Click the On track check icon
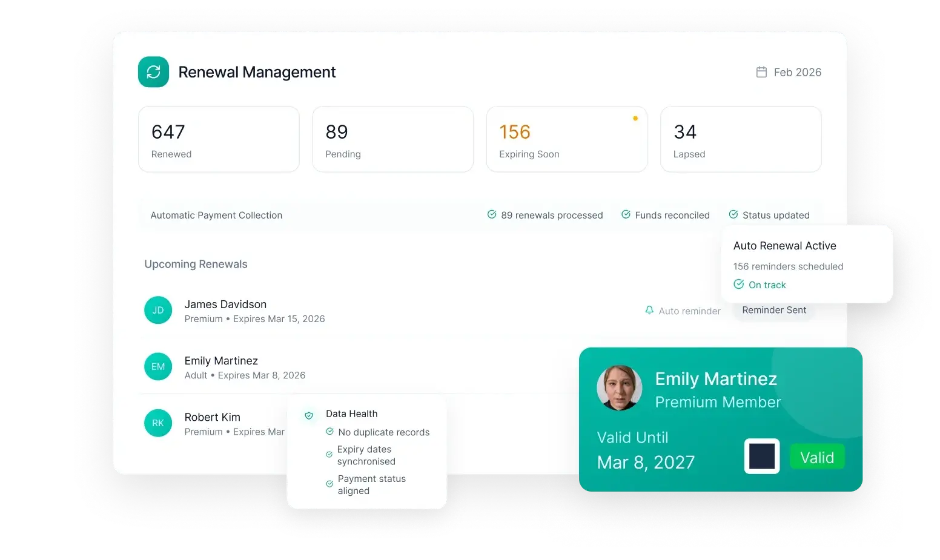Viewport: 940px width, 560px height. tap(739, 284)
